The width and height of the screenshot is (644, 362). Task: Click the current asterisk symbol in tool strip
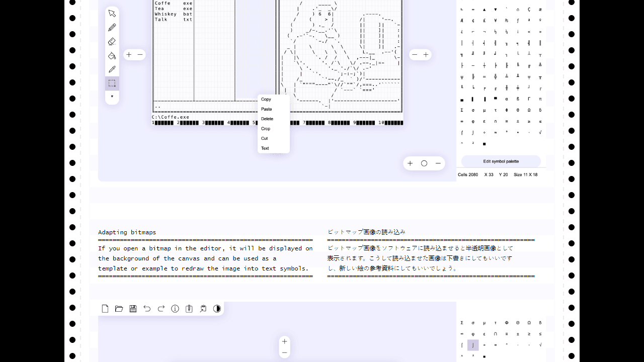click(x=112, y=97)
